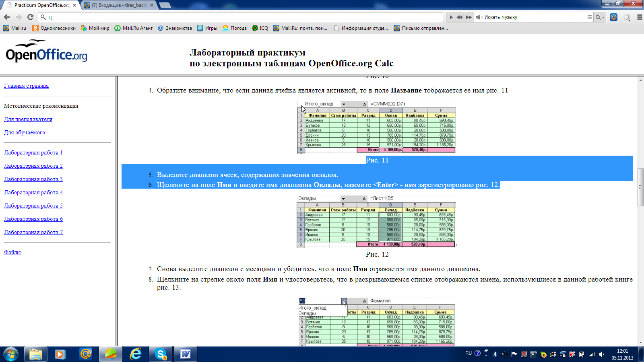Play music in the toolbar player
This screenshot has height=362, width=644.
pyautogui.click(x=451, y=17)
